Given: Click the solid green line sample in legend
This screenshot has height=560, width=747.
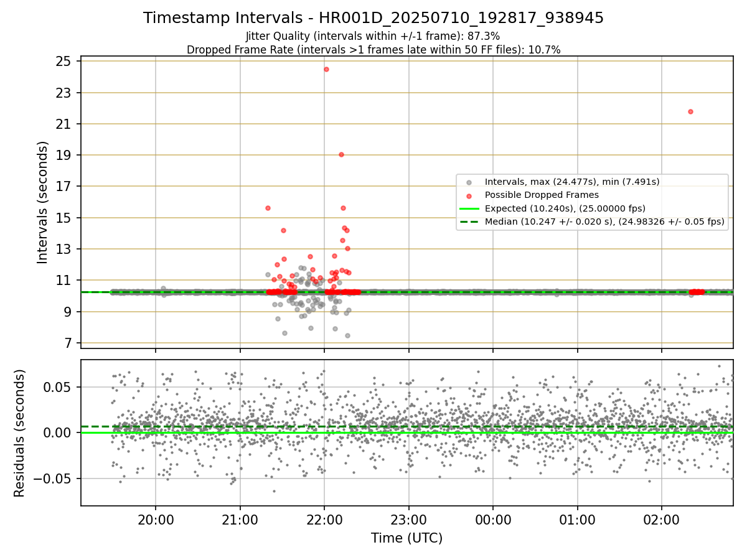Looking at the screenshot, I should [x=469, y=208].
